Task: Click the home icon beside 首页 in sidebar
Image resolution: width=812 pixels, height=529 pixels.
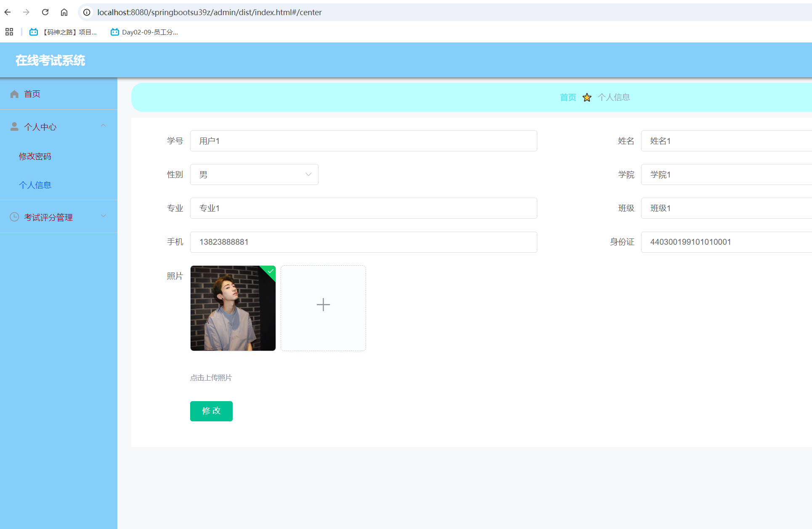Action: pos(14,94)
